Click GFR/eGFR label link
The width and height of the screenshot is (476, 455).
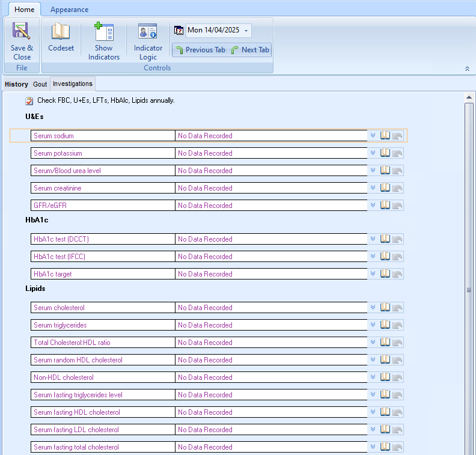point(50,206)
